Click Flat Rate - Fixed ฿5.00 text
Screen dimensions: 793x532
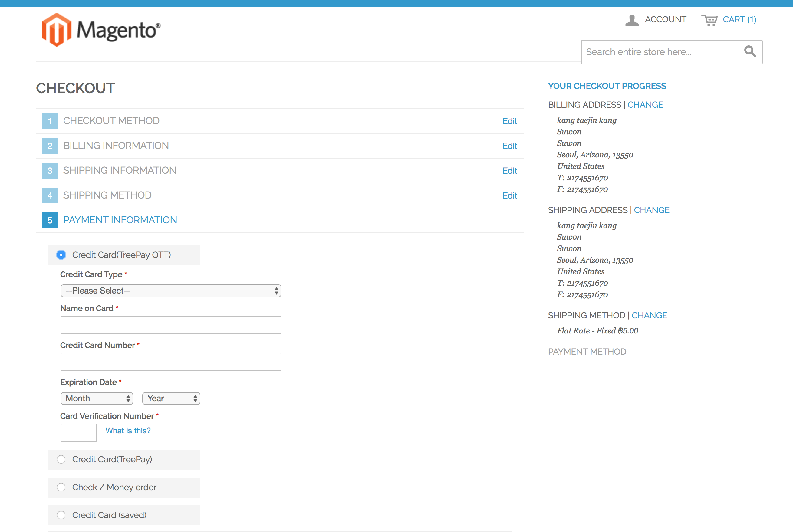coord(597,331)
